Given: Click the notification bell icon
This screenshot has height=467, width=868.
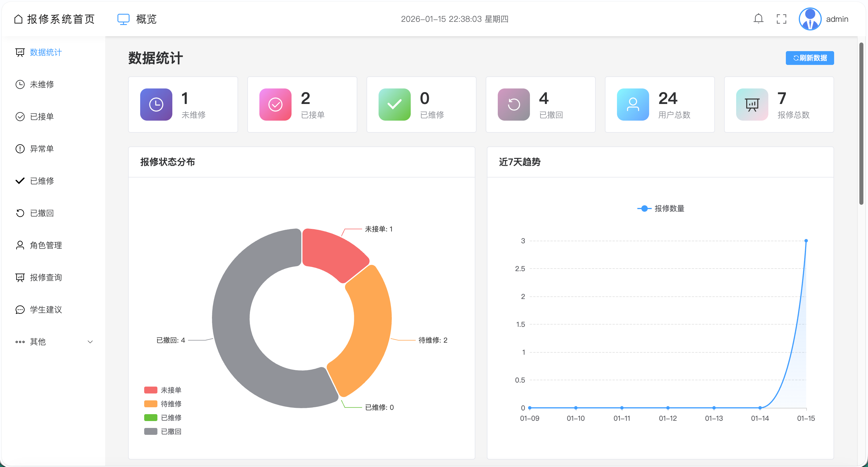Looking at the screenshot, I should click(758, 19).
